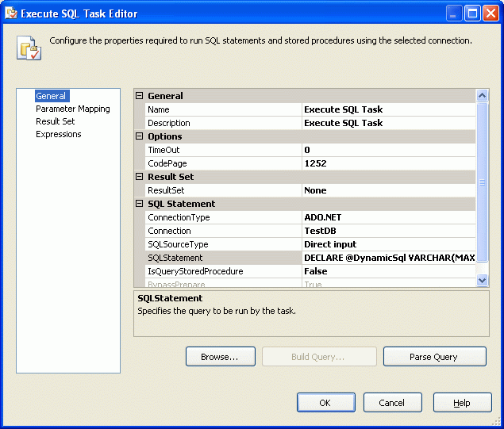Screen dimensions: 504x429
Task: Close the Execute SQL Task Editor window
Action: tap(491, 13)
